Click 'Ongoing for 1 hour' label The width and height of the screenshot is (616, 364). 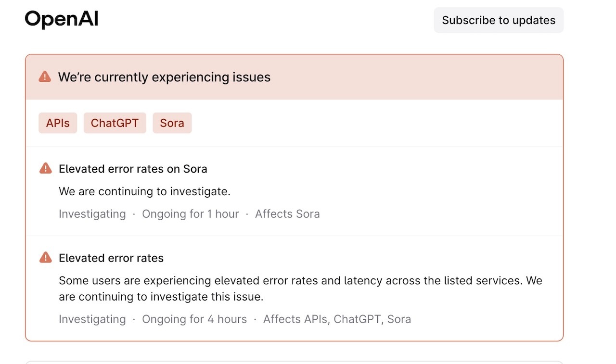click(190, 214)
